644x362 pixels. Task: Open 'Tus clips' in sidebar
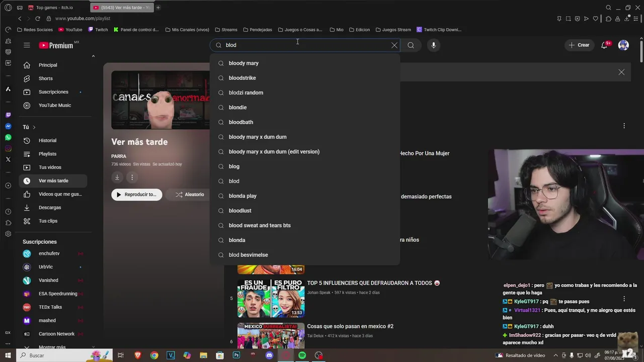[53, 221]
